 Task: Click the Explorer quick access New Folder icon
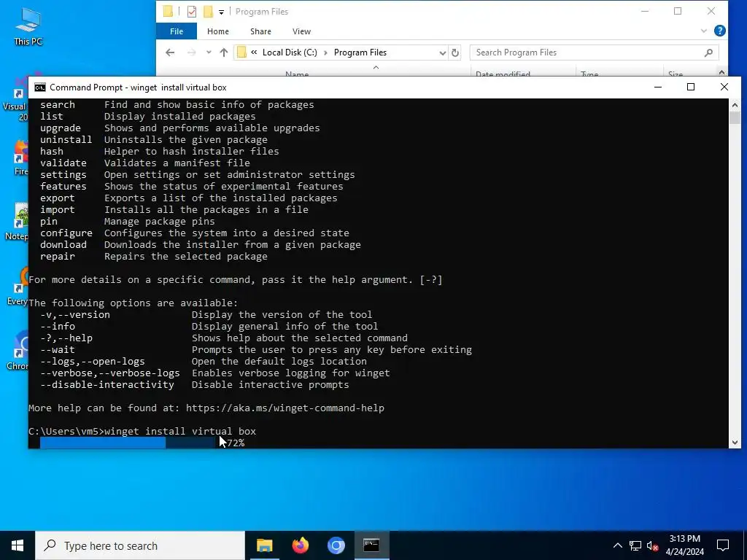click(208, 12)
